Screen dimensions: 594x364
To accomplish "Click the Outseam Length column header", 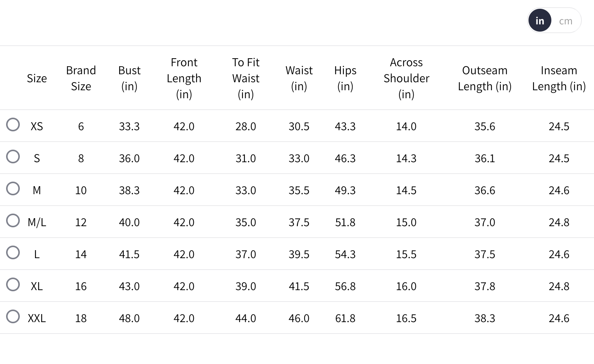I will point(485,78).
